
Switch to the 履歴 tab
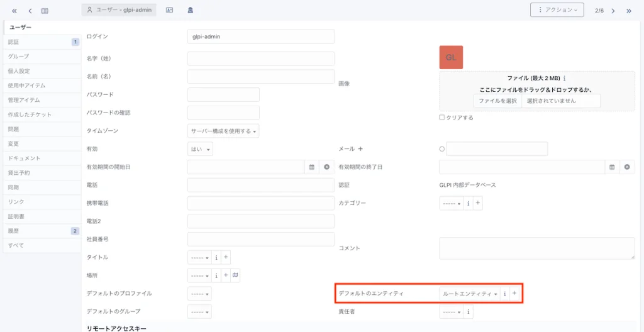click(x=42, y=231)
